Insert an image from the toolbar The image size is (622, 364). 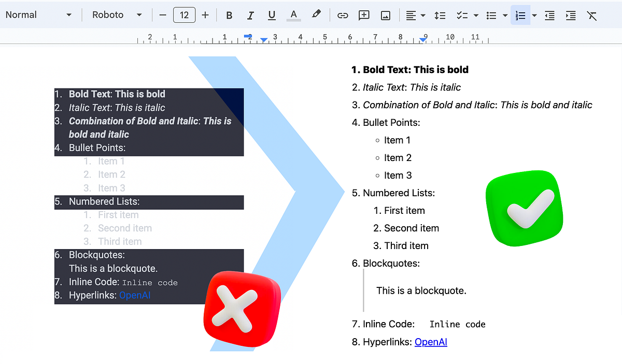pos(385,15)
